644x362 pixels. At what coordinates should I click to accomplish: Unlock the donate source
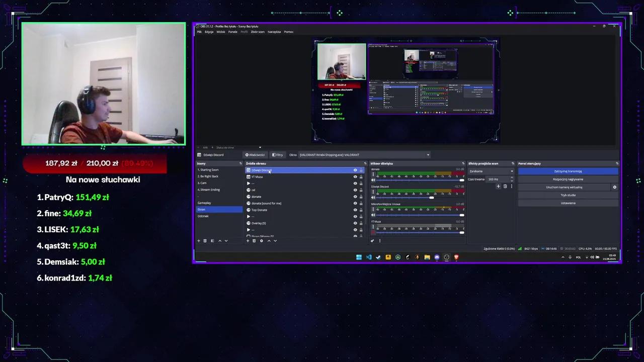pos(361,197)
